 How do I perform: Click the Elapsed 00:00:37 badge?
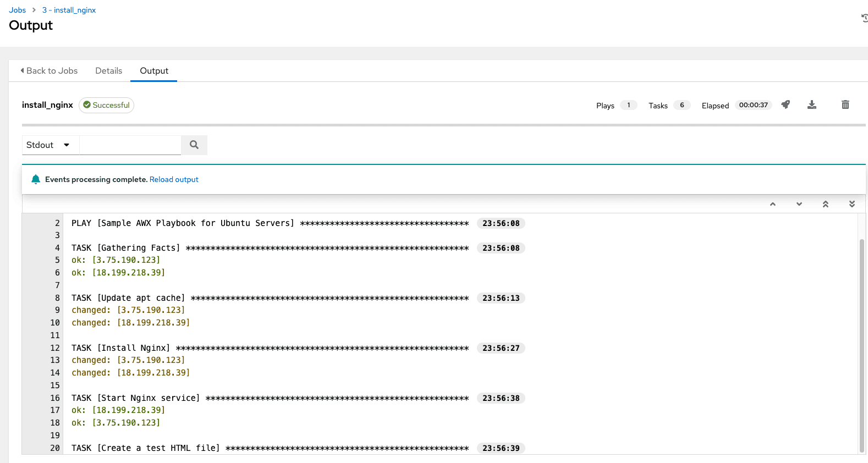754,105
